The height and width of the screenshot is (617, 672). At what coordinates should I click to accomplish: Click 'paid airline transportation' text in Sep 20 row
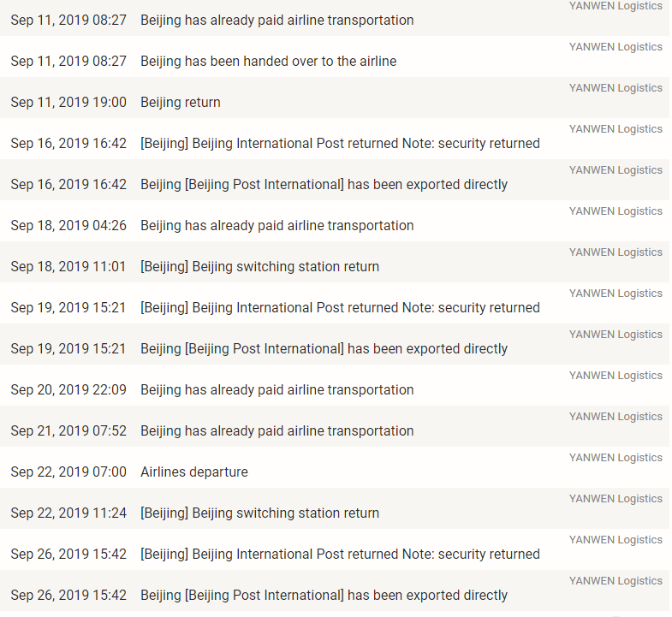click(336, 390)
